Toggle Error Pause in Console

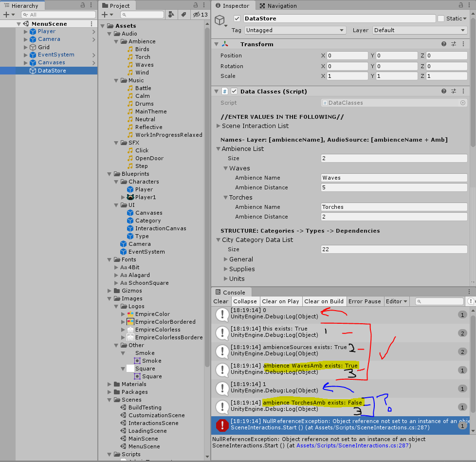(x=365, y=301)
